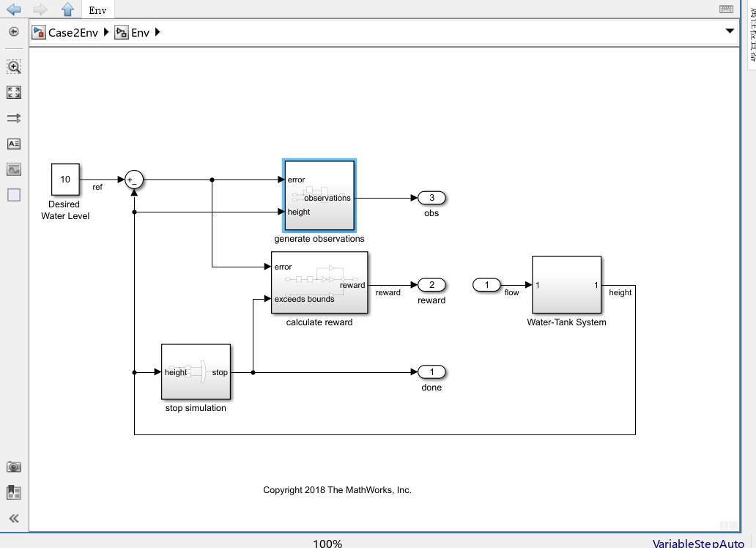The image size is (756, 548).
Task: Click Env in the breadcrumb path
Action: pos(140,32)
